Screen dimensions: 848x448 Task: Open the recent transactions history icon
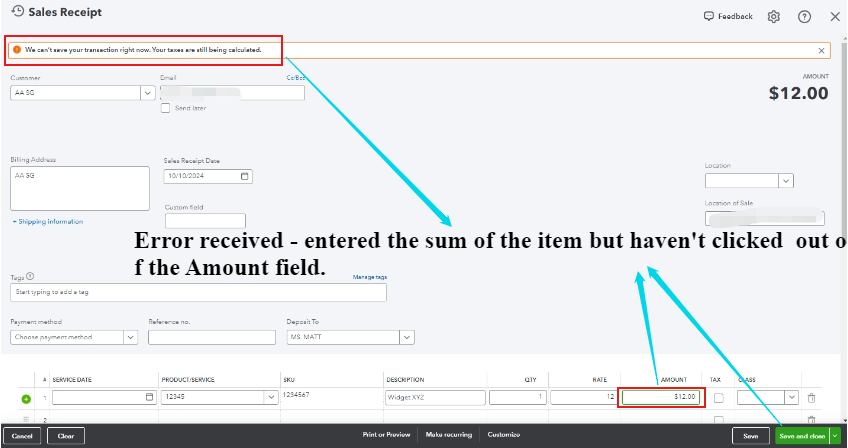tap(18, 11)
